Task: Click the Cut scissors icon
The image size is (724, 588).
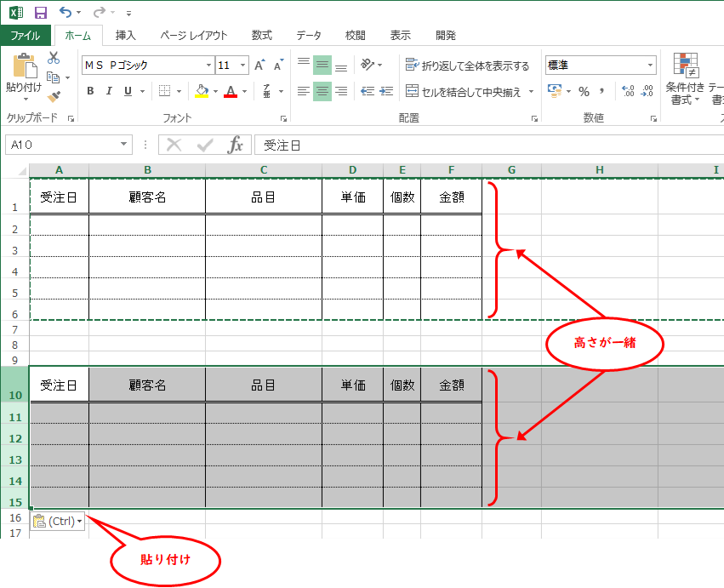Action: pos(54,58)
